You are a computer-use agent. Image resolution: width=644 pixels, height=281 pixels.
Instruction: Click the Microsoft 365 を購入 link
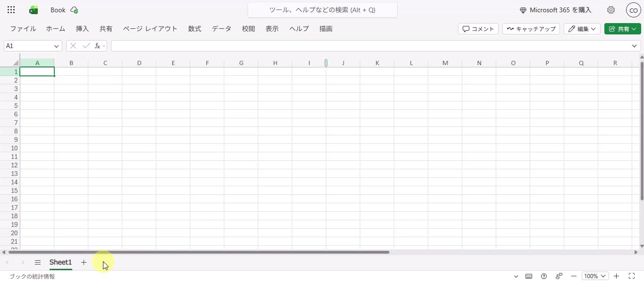point(555,10)
